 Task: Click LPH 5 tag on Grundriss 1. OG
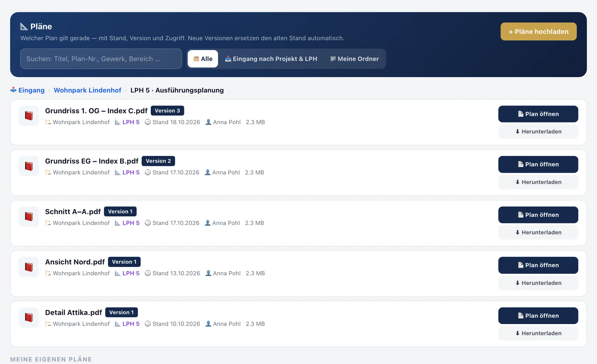click(x=127, y=122)
